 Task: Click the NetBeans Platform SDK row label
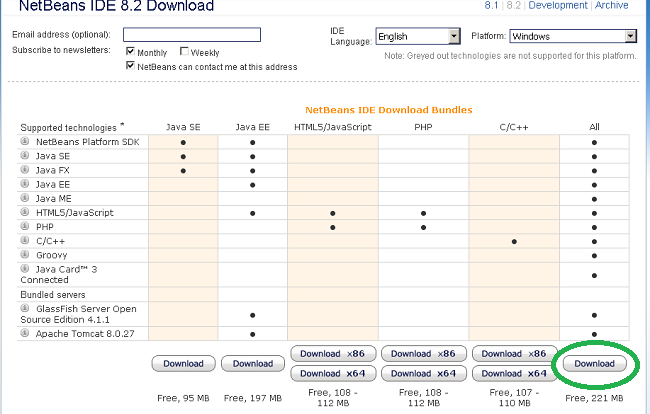tap(87, 142)
